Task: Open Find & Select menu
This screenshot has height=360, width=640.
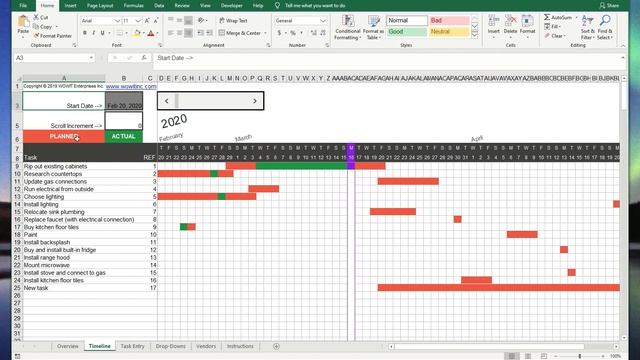Action: [605, 27]
